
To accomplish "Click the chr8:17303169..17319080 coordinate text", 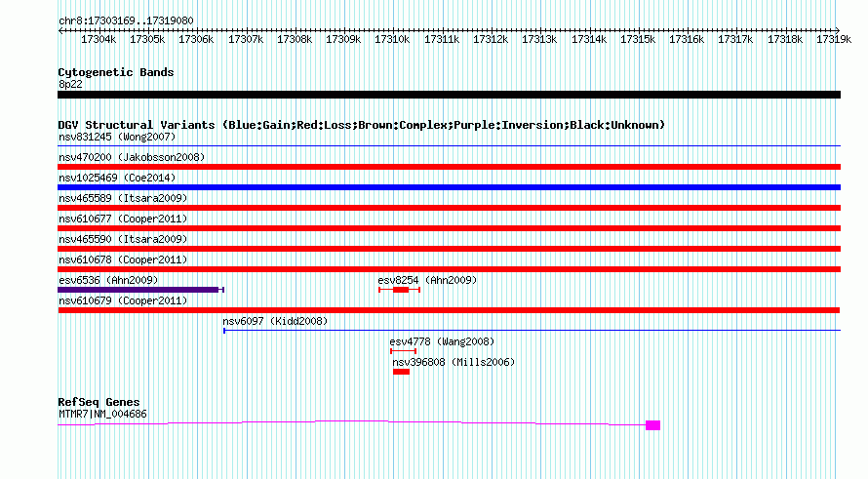I will pos(126,21).
